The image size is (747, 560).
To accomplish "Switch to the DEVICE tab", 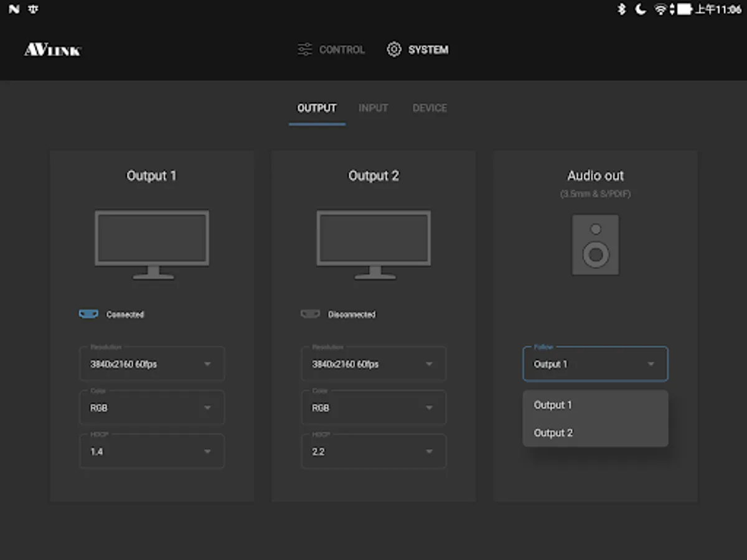I will tap(430, 108).
